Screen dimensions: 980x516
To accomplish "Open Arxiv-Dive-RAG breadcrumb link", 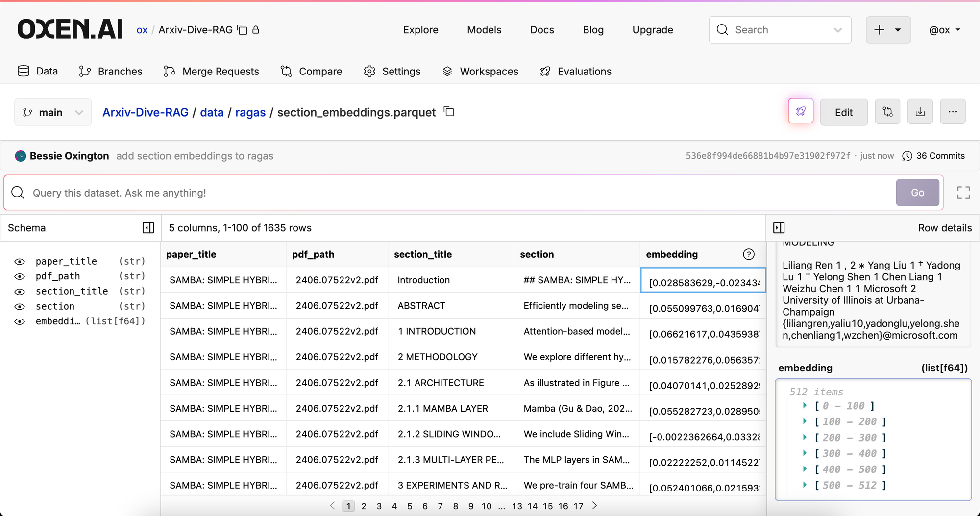I will 146,112.
